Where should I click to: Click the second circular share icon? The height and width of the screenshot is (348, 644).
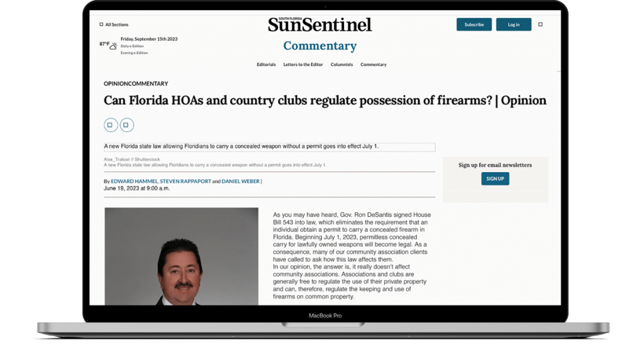tap(126, 125)
